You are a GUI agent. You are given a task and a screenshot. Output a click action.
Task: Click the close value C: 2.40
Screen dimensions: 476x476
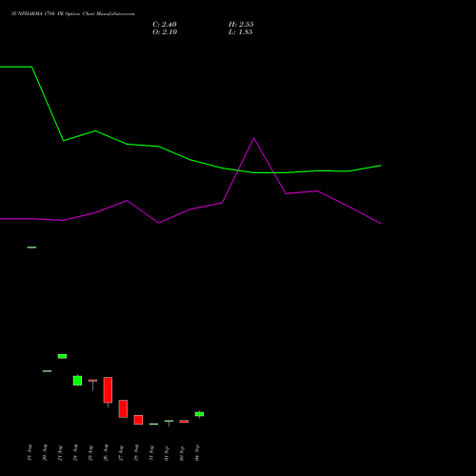[x=165, y=25]
